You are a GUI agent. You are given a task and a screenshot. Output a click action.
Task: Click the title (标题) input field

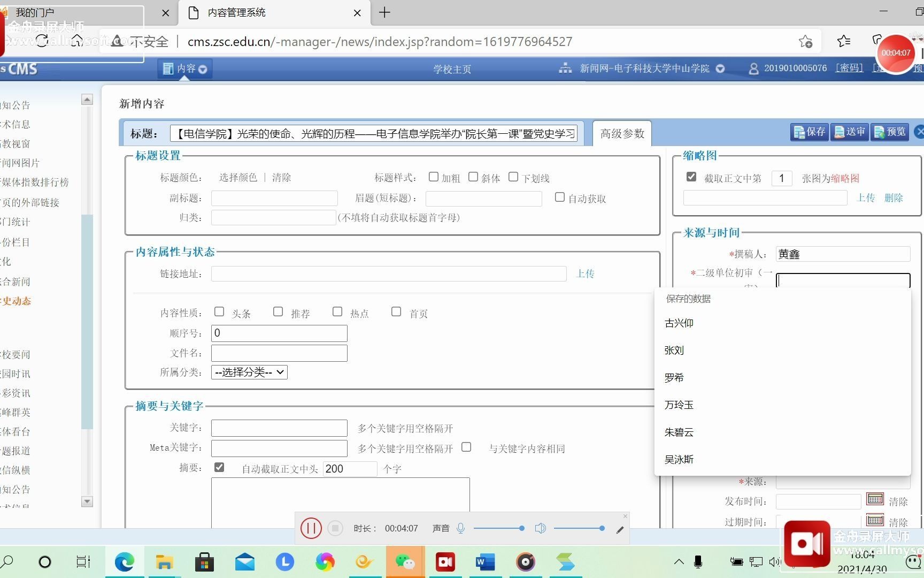tap(374, 133)
